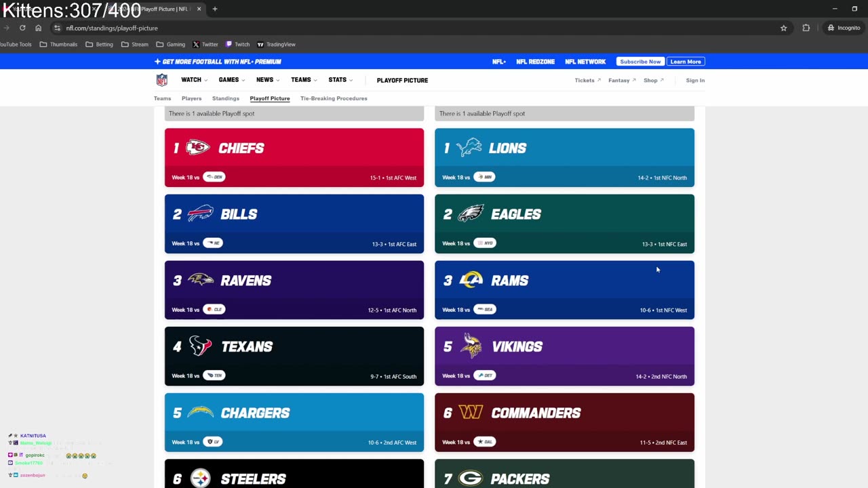
Task: Open the Players sub-navigation tab
Action: [191, 98]
